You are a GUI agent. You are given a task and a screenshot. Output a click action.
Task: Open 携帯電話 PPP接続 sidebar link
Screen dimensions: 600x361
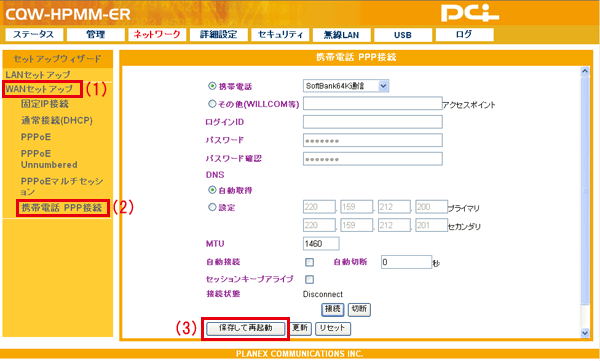pyautogui.click(x=62, y=208)
